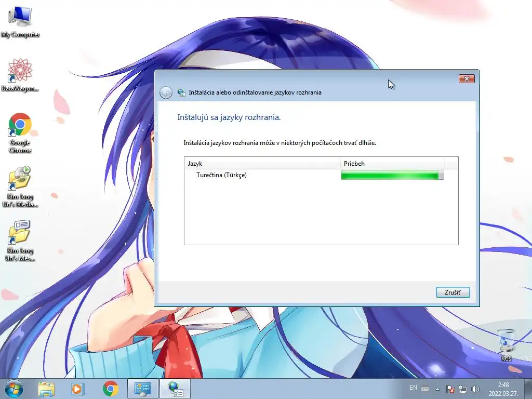Click the wizard back arrow button

click(x=166, y=92)
